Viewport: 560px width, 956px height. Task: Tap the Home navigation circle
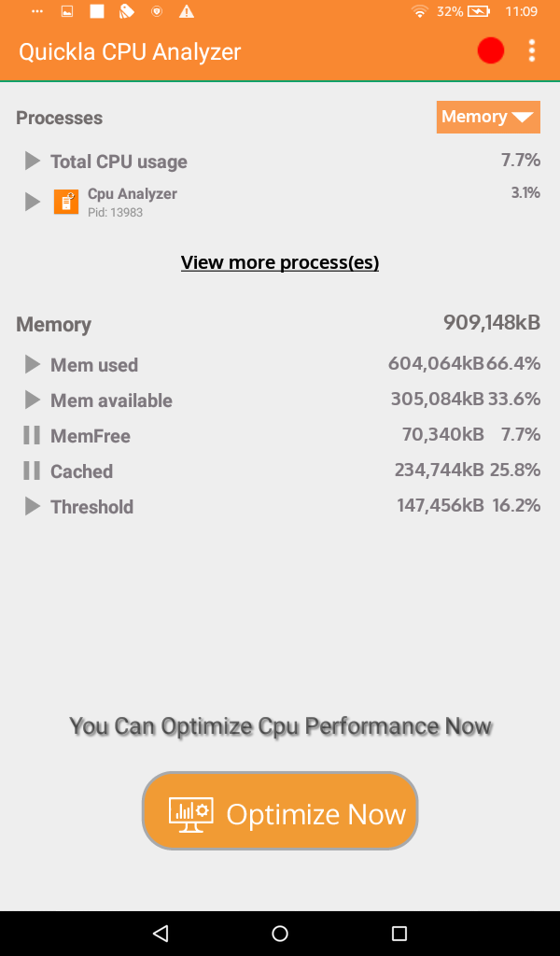point(280,933)
